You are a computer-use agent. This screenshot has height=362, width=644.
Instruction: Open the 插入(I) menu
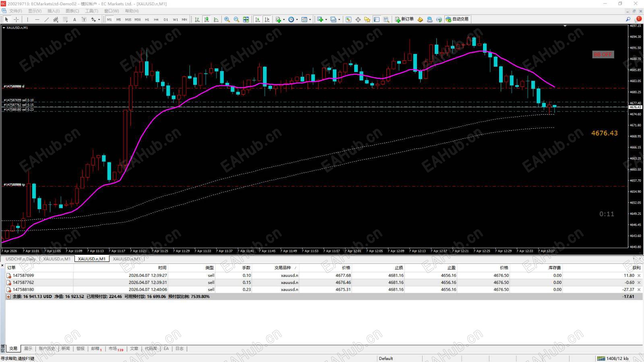54,11
